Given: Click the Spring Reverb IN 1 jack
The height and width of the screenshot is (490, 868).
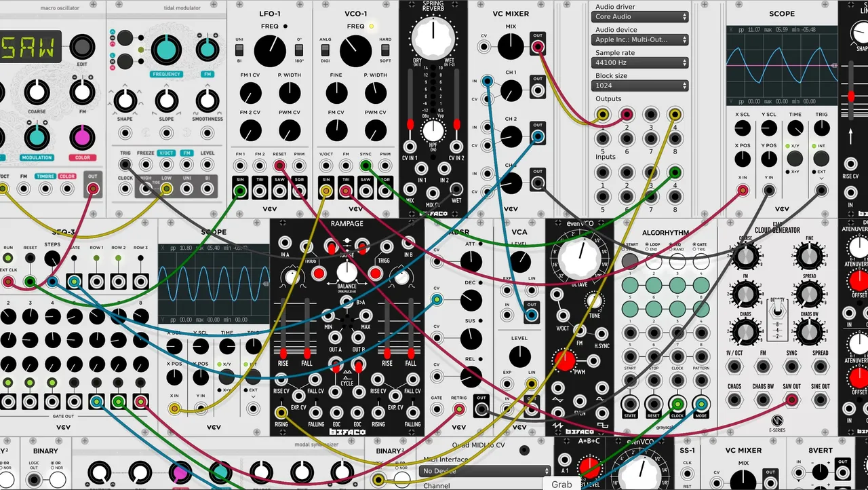Looking at the screenshot, I should [422, 168].
